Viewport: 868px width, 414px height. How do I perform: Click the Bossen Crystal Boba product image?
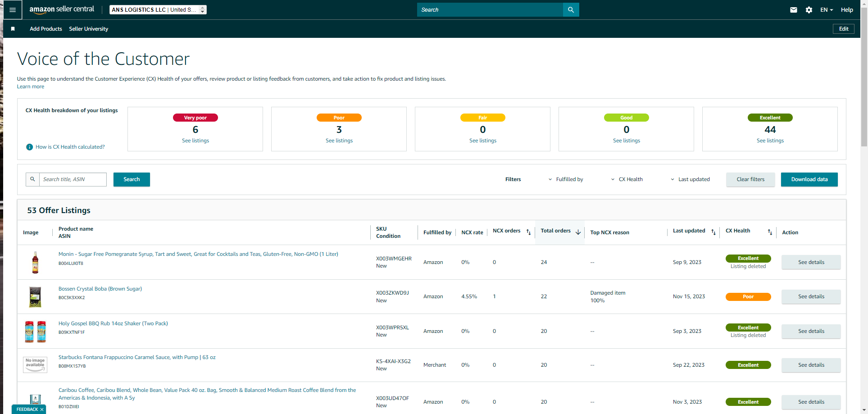pyautogui.click(x=35, y=297)
